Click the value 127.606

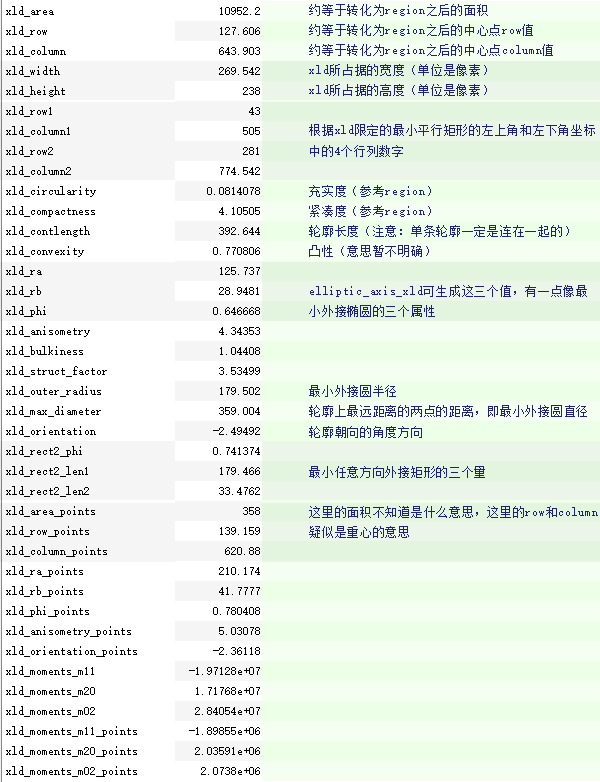[x=239, y=31]
